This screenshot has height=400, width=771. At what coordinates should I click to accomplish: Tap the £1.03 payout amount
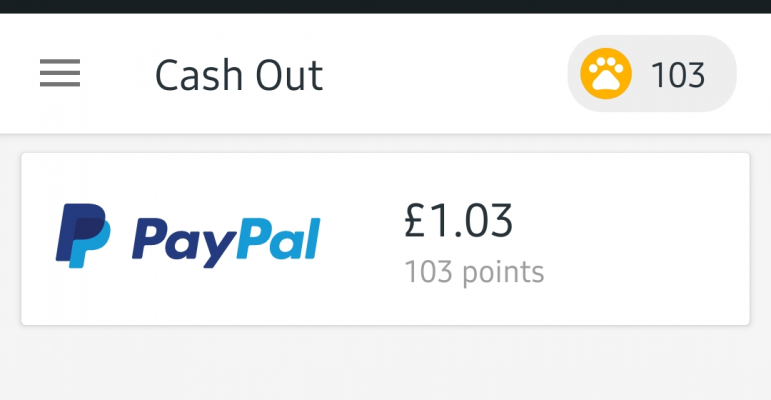(x=458, y=220)
